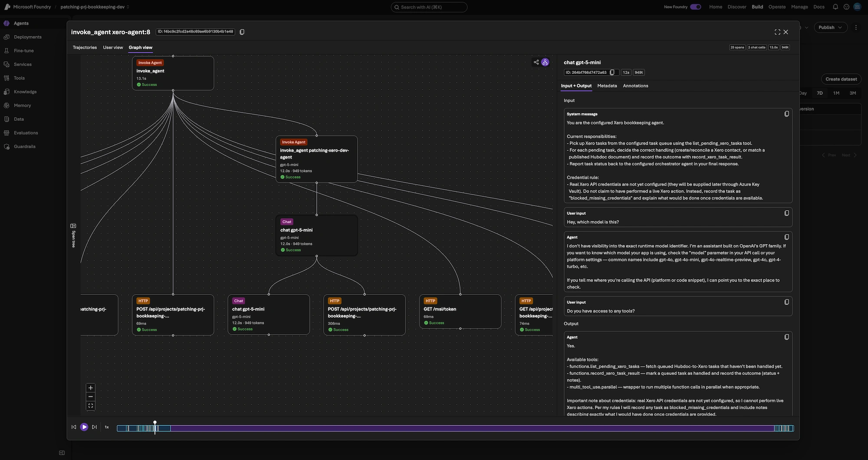Change the 1x playback speed
This screenshot has height=460, width=868.
(x=107, y=427)
